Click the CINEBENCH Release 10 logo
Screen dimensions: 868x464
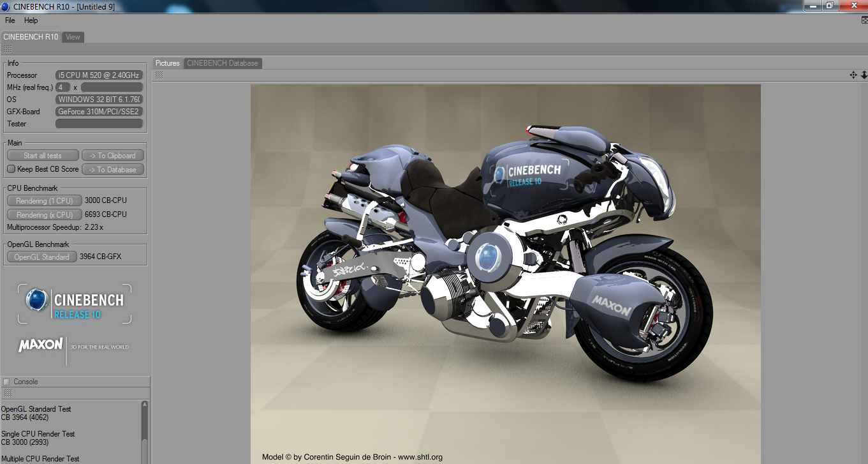pyautogui.click(x=75, y=304)
